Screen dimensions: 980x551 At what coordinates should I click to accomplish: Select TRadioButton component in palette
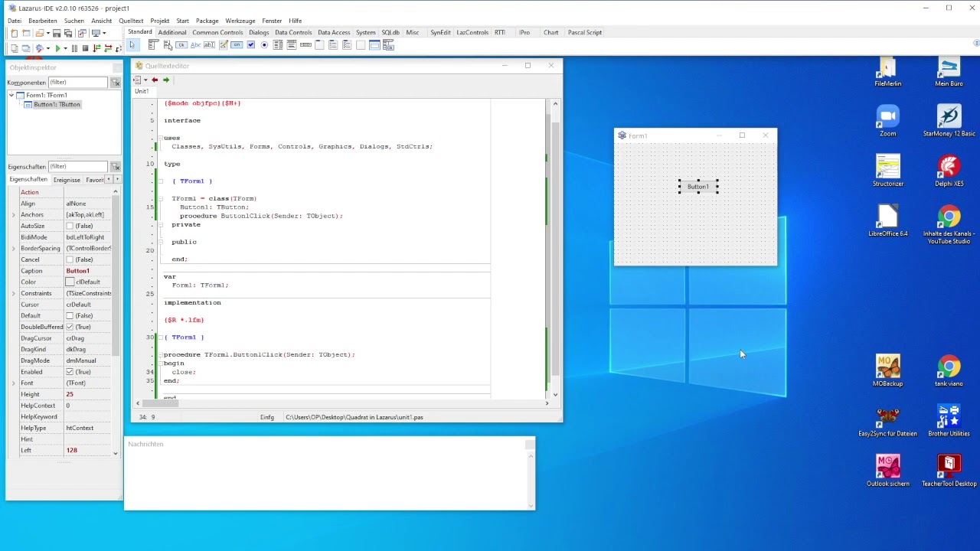[x=264, y=45]
